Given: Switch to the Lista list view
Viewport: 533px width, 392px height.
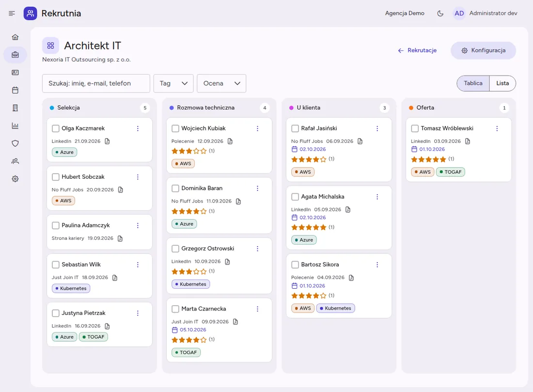Looking at the screenshot, I should pos(502,83).
